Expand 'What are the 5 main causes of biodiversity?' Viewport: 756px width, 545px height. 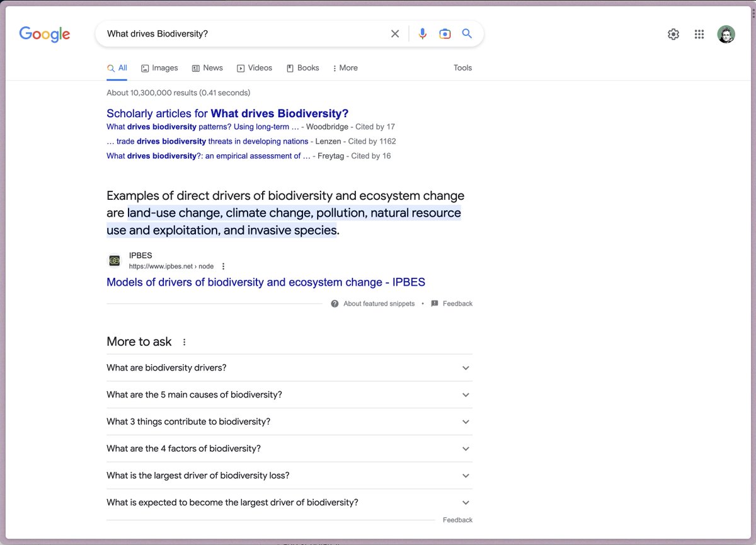(x=289, y=395)
